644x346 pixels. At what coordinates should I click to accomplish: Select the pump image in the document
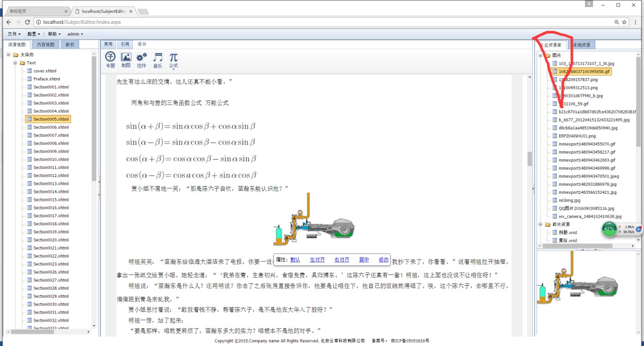coord(314,219)
